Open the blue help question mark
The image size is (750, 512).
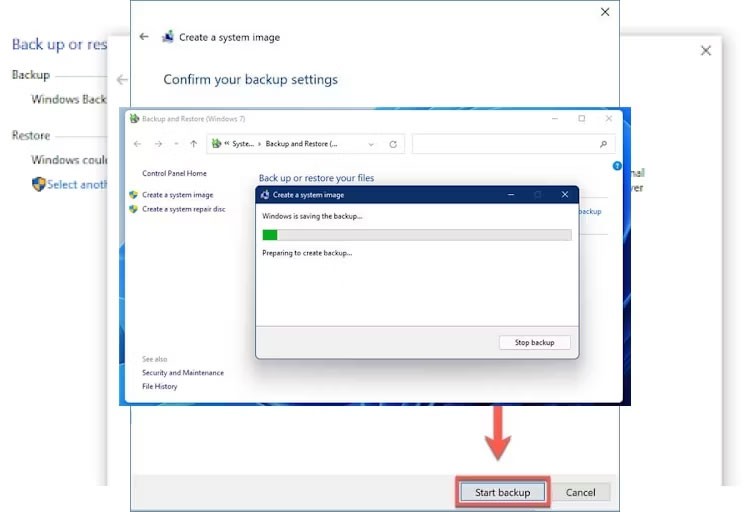click(x=617, y=166)
